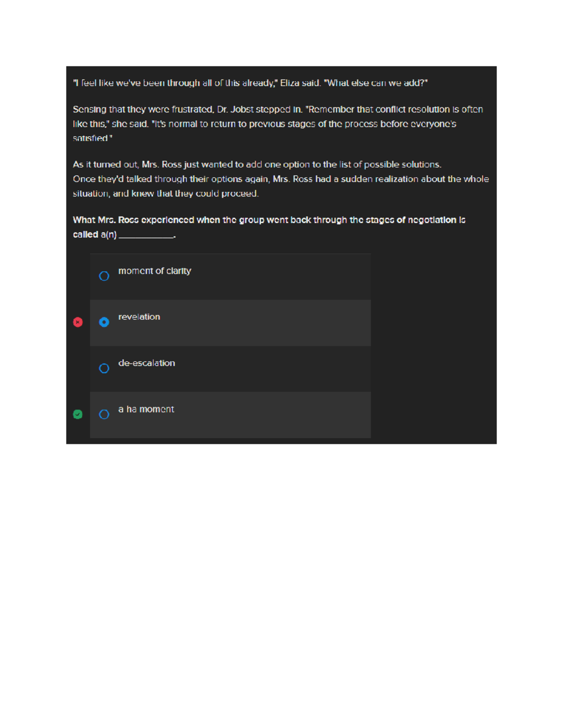Click Eliza's quote "What else can we add?"
Screen dimensions: 563x728
click(x=375, y=83)
